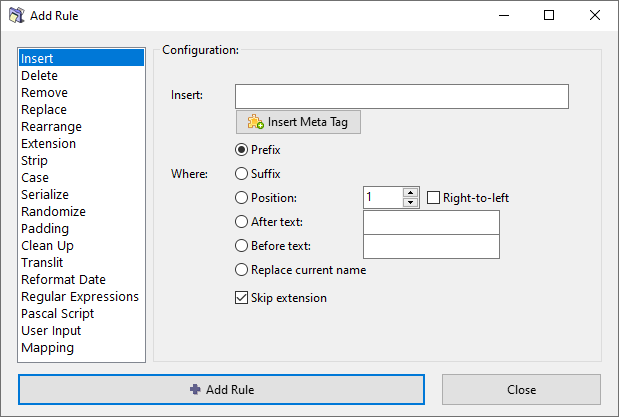This screenshot has width=619, height=417.
Task: Uncheck the Skip extension checkbox
Action: (281, 298)
